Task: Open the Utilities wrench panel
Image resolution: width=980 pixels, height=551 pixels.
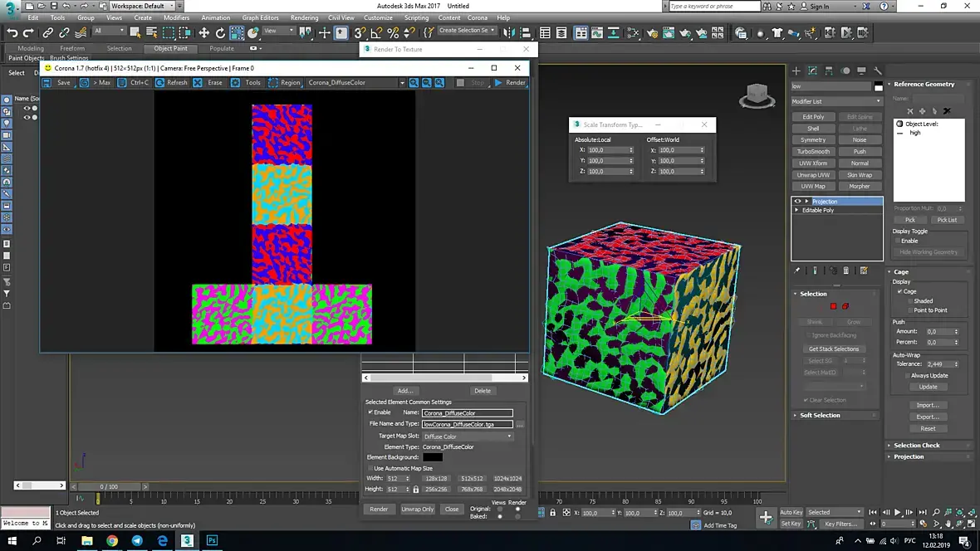Action: 878,71
